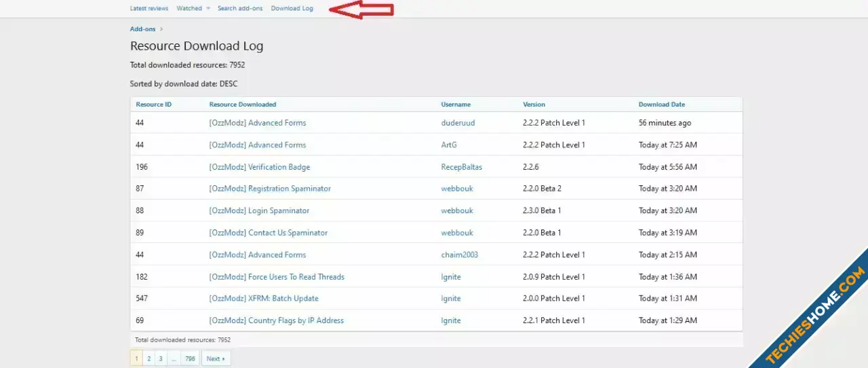Open the XFRM: Batch Update resource
Screen dimensions: 868x368
(x=264, y=299)
